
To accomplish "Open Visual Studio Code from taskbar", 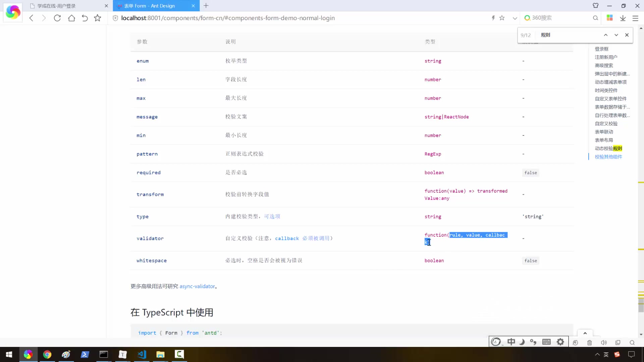I will [x=142, y=354].
